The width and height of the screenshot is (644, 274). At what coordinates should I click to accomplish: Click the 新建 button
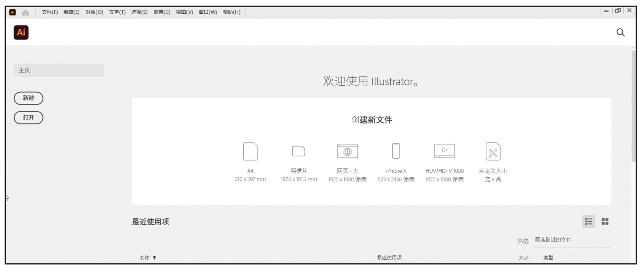click(x=28, y=98)
